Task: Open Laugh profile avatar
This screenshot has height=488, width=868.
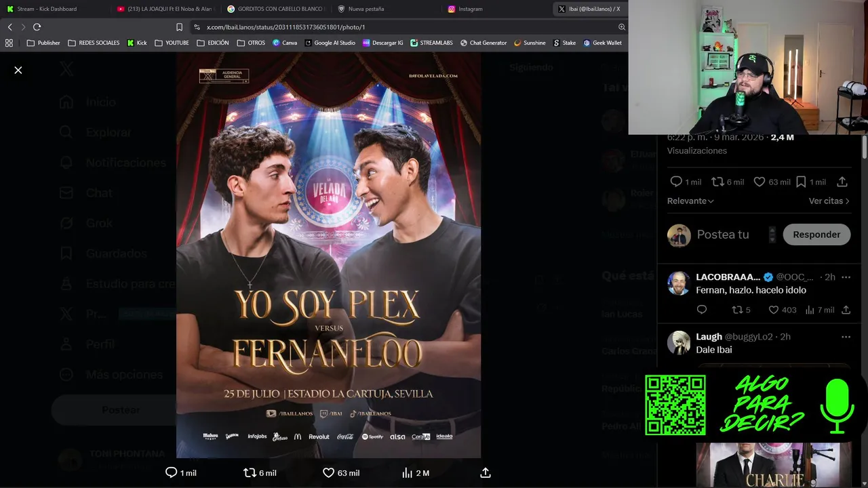Action: pos(679,343)
